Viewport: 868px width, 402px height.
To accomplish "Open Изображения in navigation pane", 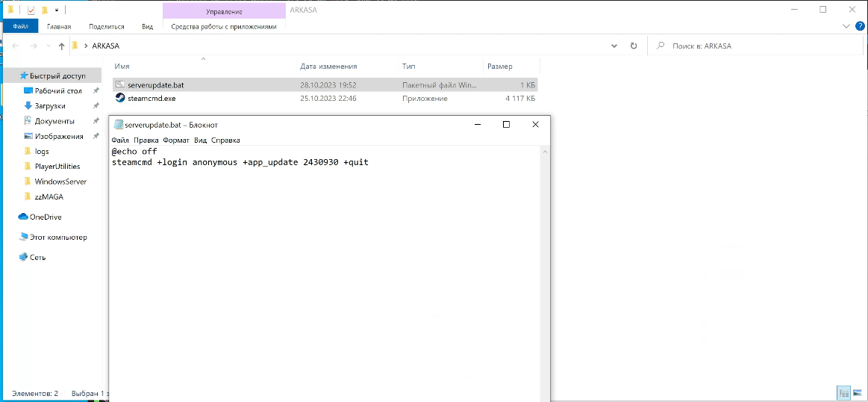I will pos(59,136).
